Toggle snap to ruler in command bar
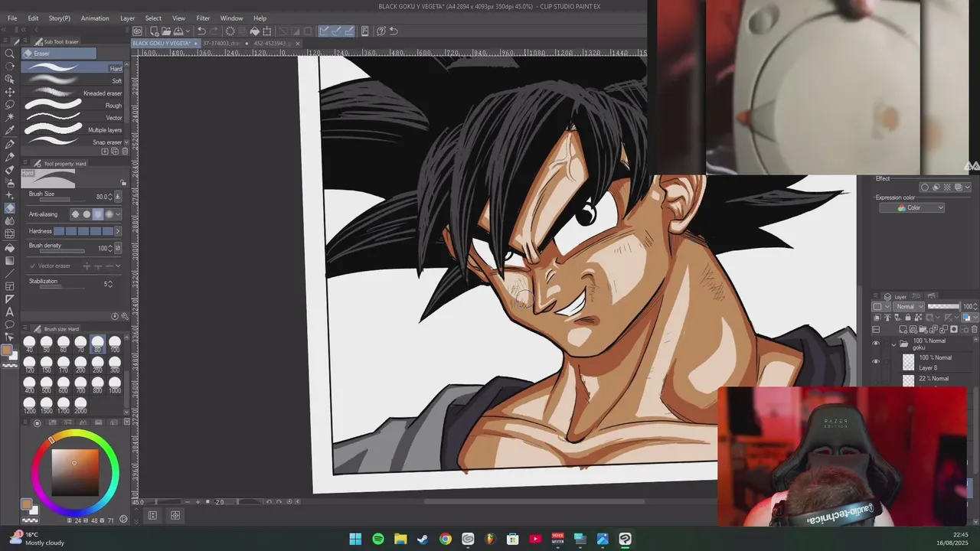Viewport: 980px width, 551px height. pos(325,31)
